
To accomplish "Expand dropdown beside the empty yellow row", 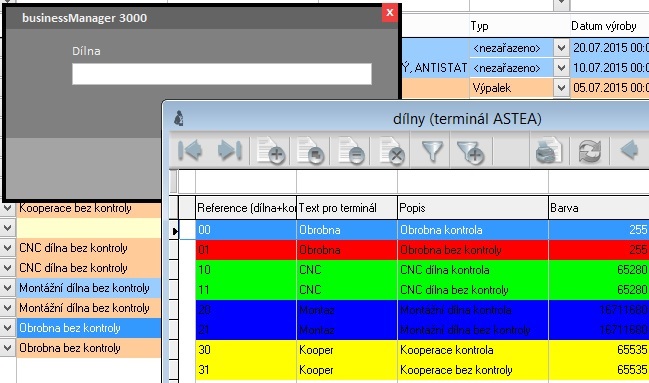I will [x=7, y=228].
